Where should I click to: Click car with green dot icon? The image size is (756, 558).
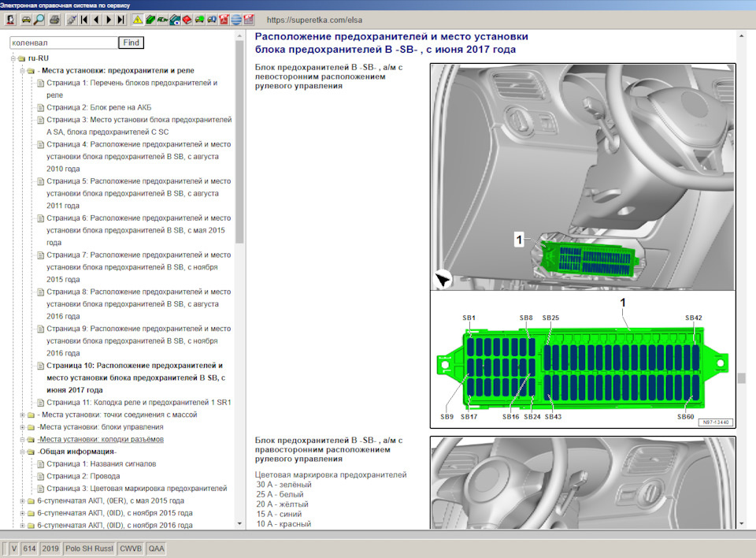point(199,20)
